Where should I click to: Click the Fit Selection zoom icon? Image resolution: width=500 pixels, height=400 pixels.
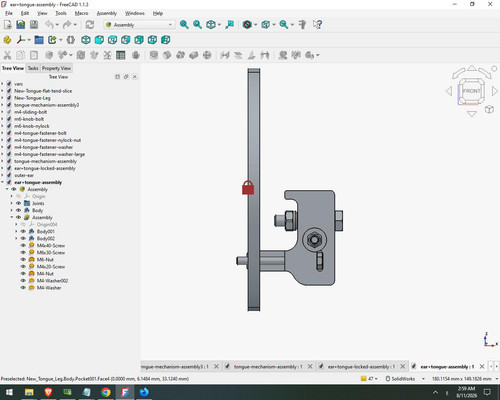click(x=197, y=25)
